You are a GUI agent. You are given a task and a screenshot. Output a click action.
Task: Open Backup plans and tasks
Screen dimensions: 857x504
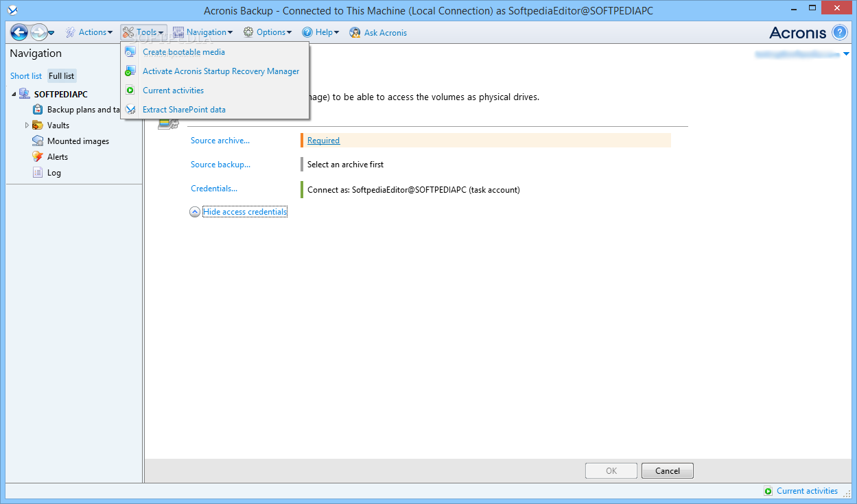tap(83, 110)
